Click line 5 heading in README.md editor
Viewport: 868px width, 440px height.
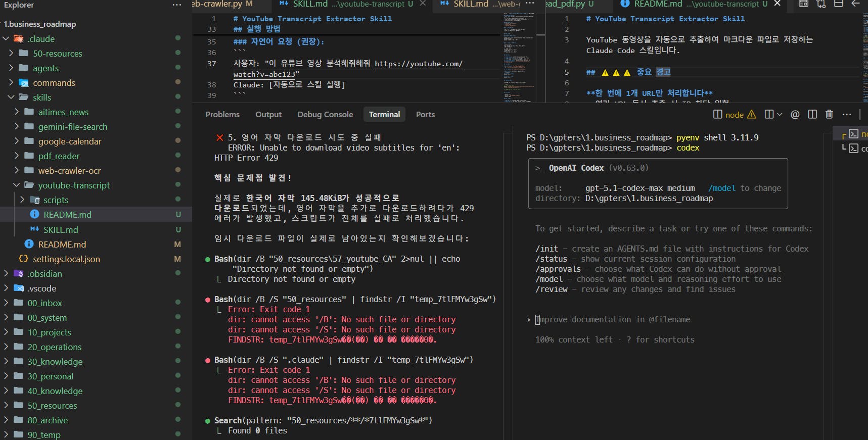click(628, 72)
